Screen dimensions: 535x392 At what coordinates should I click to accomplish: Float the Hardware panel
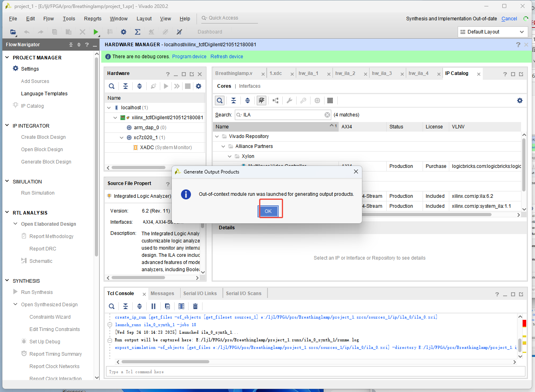[x=192, y=74]
